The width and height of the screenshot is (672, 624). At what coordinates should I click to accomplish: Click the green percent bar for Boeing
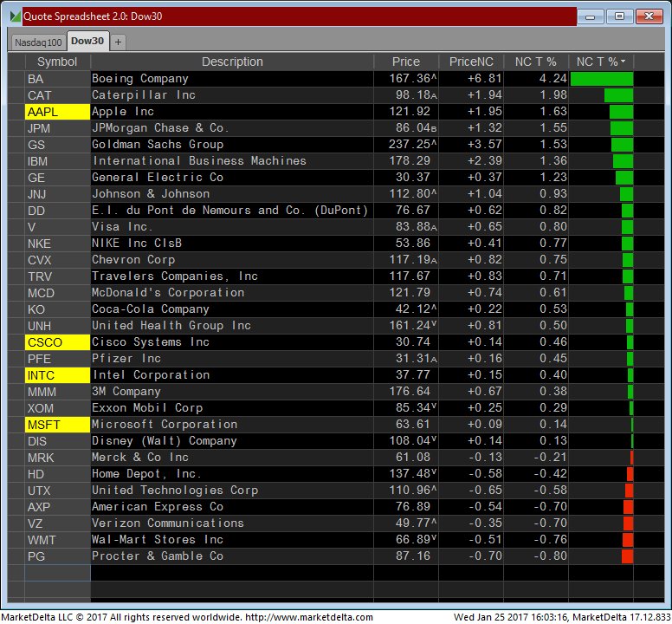point(602,79)
